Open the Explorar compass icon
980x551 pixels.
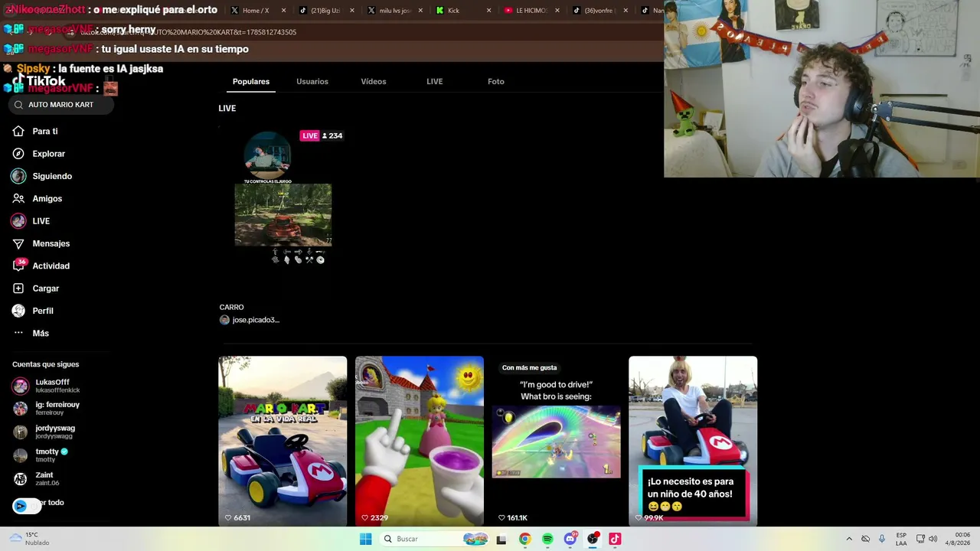[x=18, y=154]
